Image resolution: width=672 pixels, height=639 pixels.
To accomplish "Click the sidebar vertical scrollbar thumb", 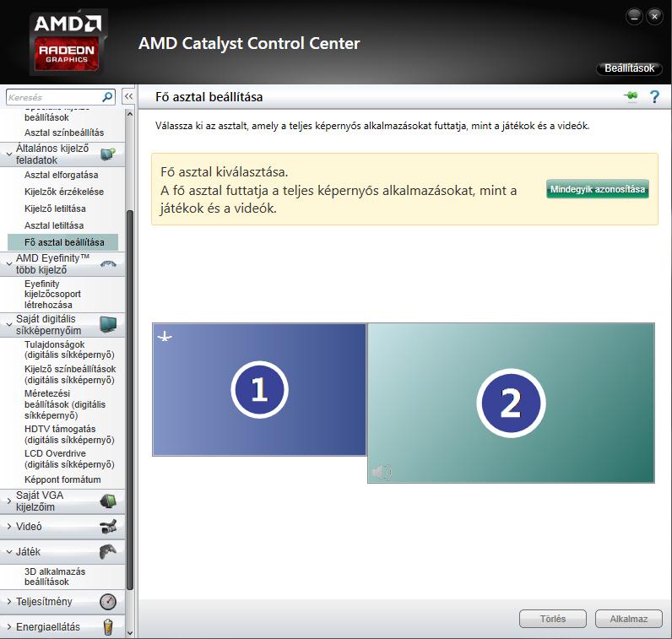I will 130,399.
